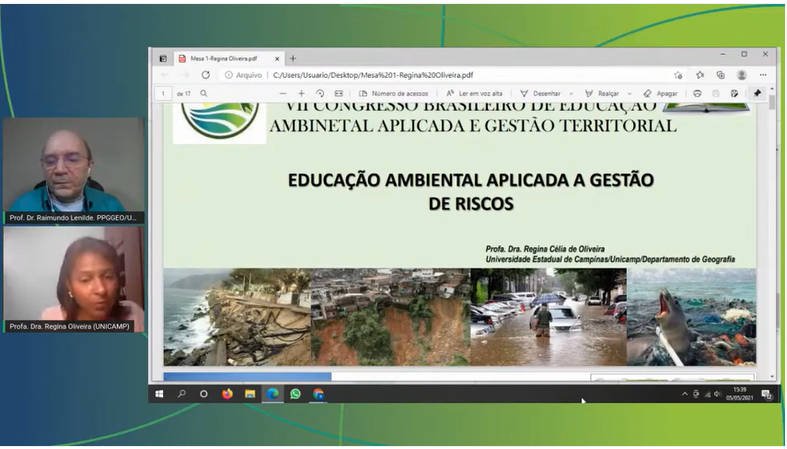Select Prof. Dr. Raimundo Lenilde video tile
This screenshot has height=449, width=787.
coord(73,171)
